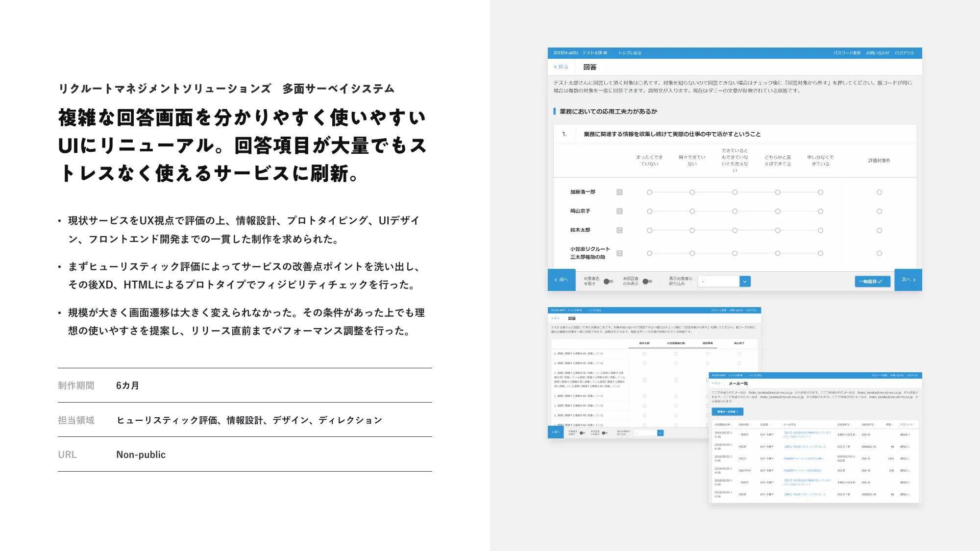Click the icon beside 小笠原リクルート三太郎権助の助
Viewport: 980px width, 551px height.
[619, 253]
